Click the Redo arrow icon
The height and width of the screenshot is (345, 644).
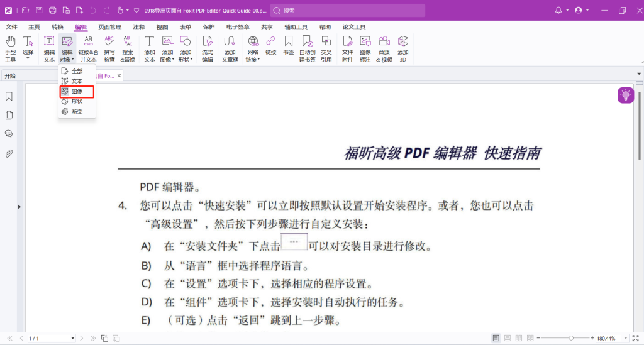(106, 10)
